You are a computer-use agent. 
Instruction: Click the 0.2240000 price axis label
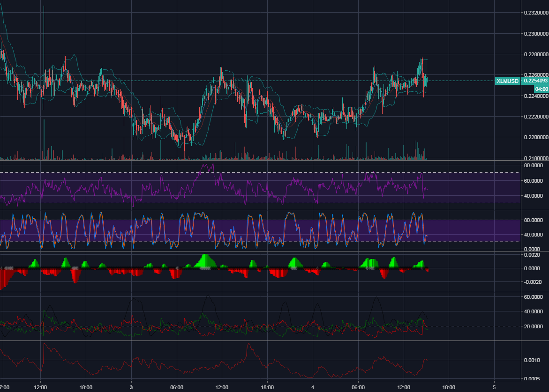(536, 96)
